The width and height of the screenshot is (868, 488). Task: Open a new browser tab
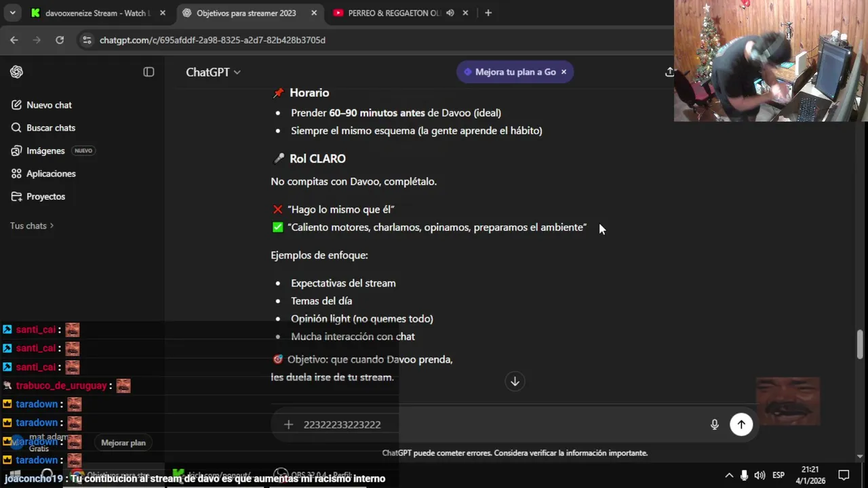point(488,13)
